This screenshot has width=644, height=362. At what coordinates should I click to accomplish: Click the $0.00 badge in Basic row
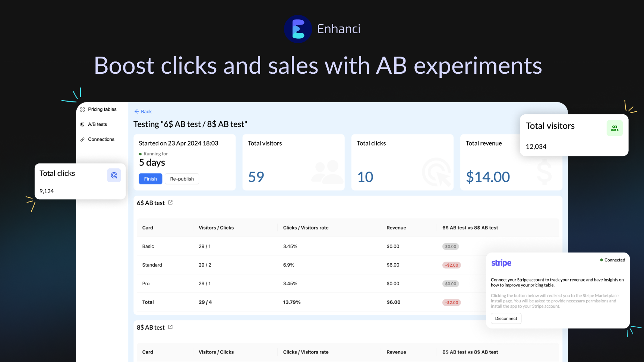tap(451, 247)
